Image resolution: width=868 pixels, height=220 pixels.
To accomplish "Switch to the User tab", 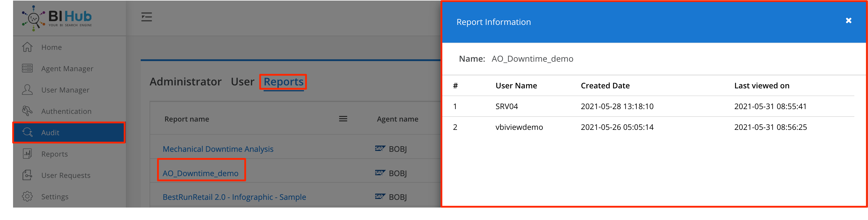I will [243, 82].
